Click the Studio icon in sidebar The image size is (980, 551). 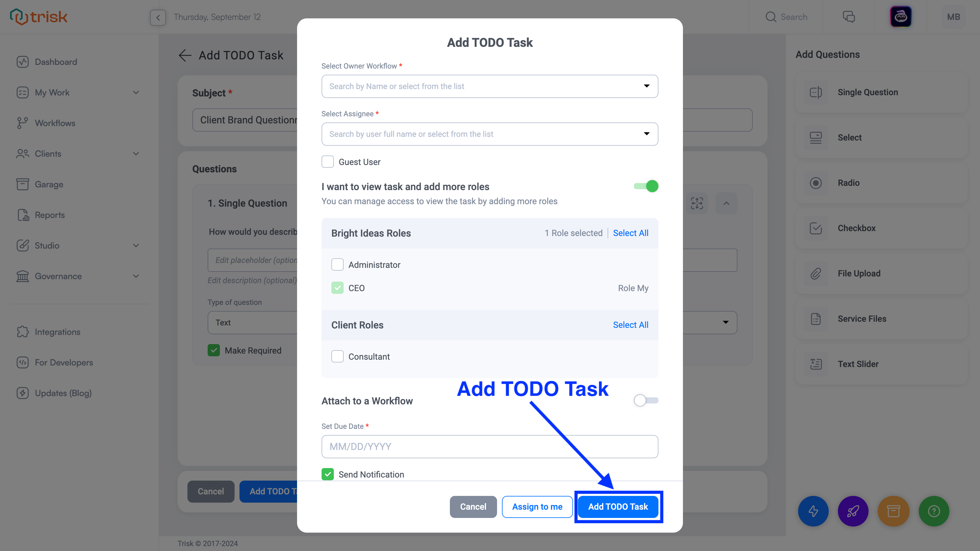(x=22, y=245)
